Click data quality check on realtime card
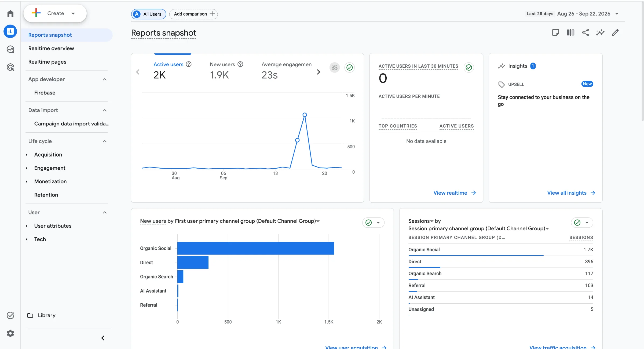The height and width of the screenshot is (349, 644). click(469, 67)
